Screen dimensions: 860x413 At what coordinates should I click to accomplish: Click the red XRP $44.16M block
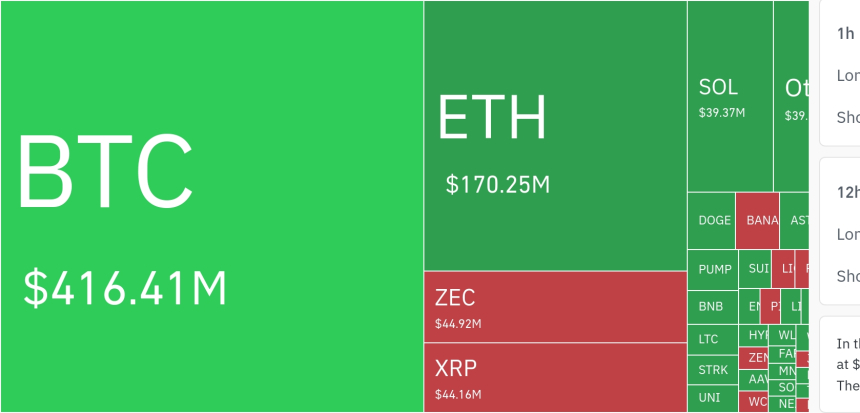555,377
